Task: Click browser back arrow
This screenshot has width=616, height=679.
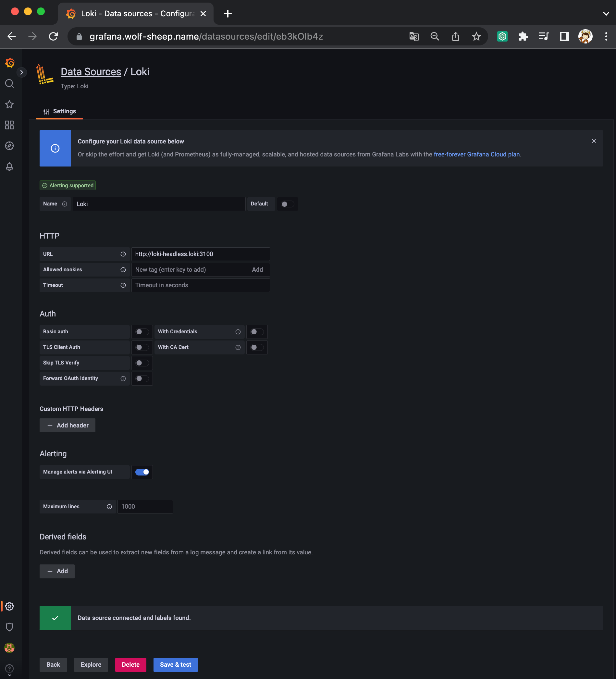Action: [x=12, y=36]
